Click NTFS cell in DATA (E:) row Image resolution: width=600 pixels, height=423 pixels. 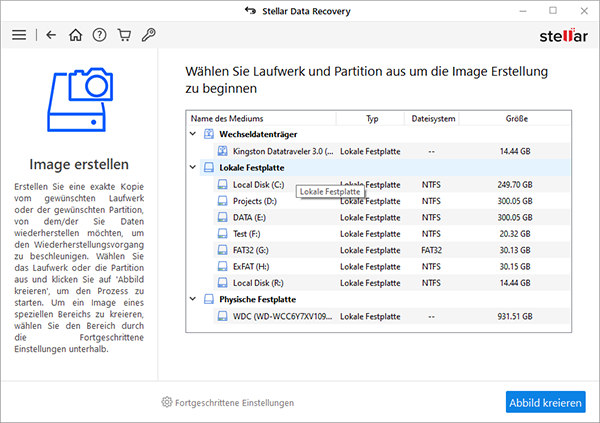point(431,217)
